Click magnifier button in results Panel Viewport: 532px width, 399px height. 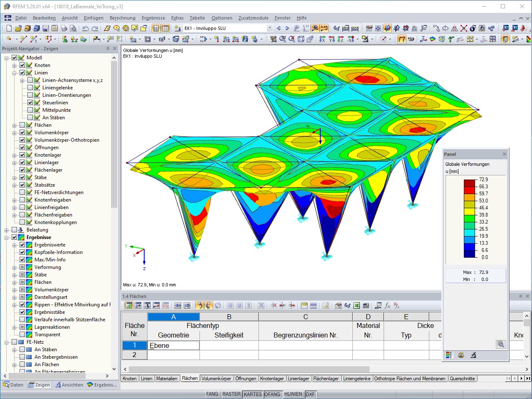coord(501,344)
